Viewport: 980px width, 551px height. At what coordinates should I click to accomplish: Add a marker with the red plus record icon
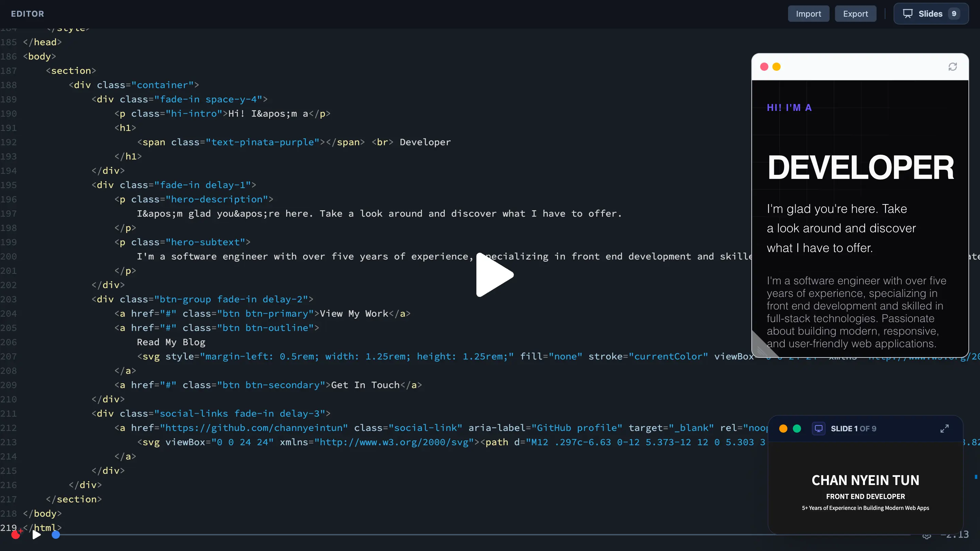(x=16, y=534)
